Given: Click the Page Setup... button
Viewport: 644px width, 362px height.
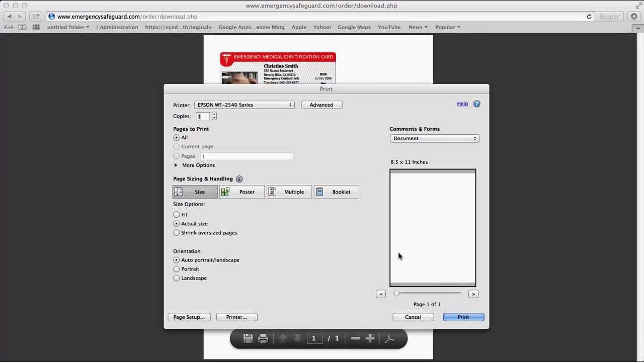Looking at the screenshot, I should point(189,317).
